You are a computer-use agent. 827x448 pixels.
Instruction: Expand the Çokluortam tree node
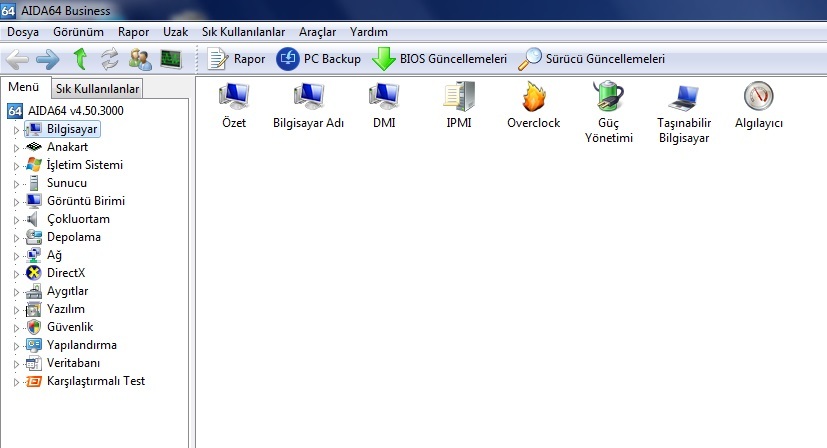pos(16,220)
